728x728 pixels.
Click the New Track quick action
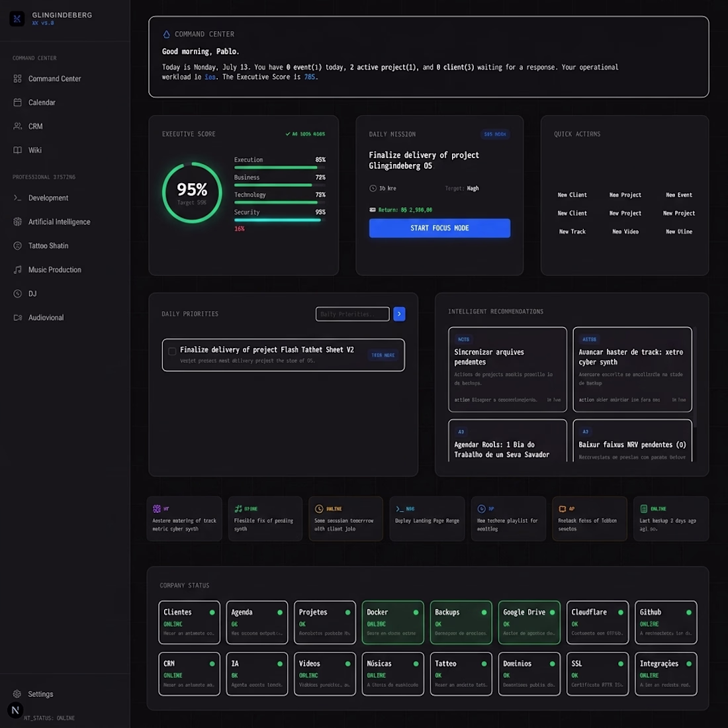[x=572, y=232]
